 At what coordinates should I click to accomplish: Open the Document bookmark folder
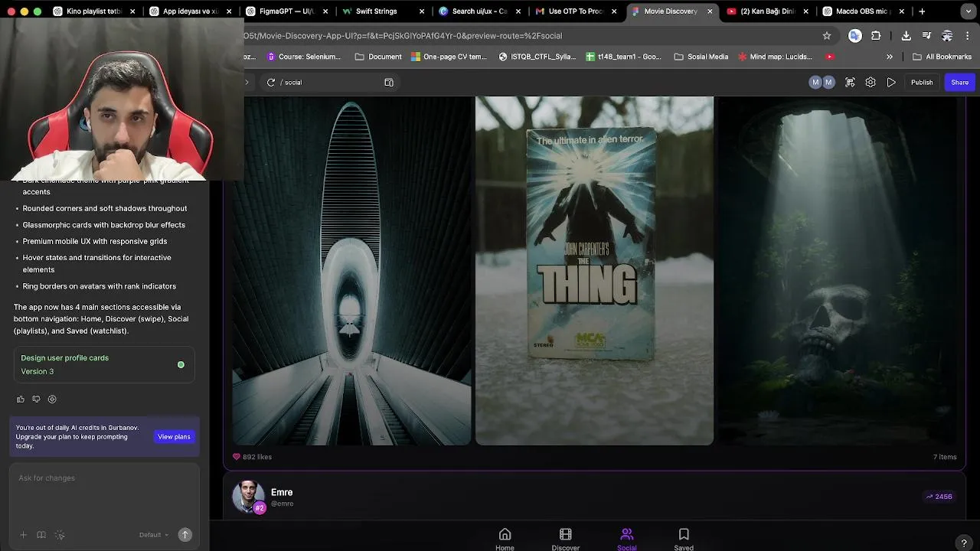(378, 57)
